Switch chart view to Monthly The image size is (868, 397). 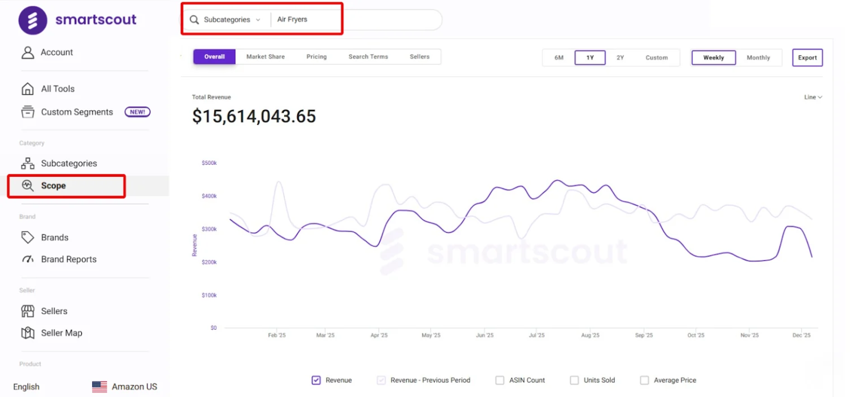(x=758, y=57)
